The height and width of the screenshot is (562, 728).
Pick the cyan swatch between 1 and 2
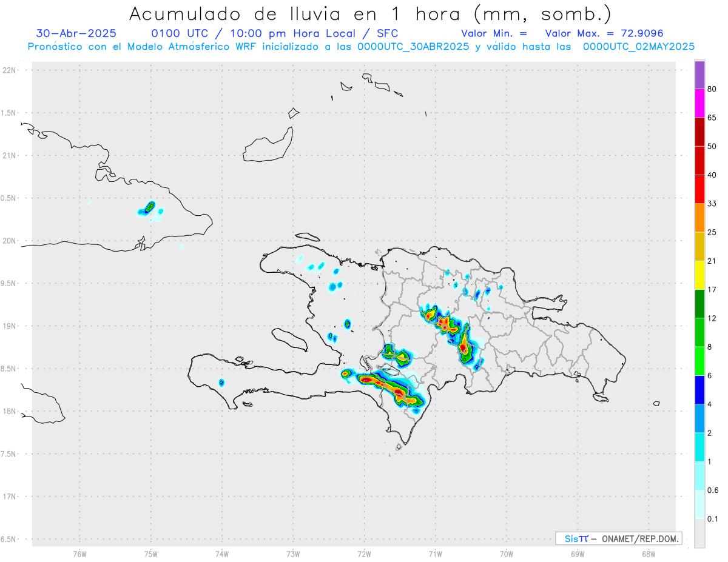(x=699, y=447)
